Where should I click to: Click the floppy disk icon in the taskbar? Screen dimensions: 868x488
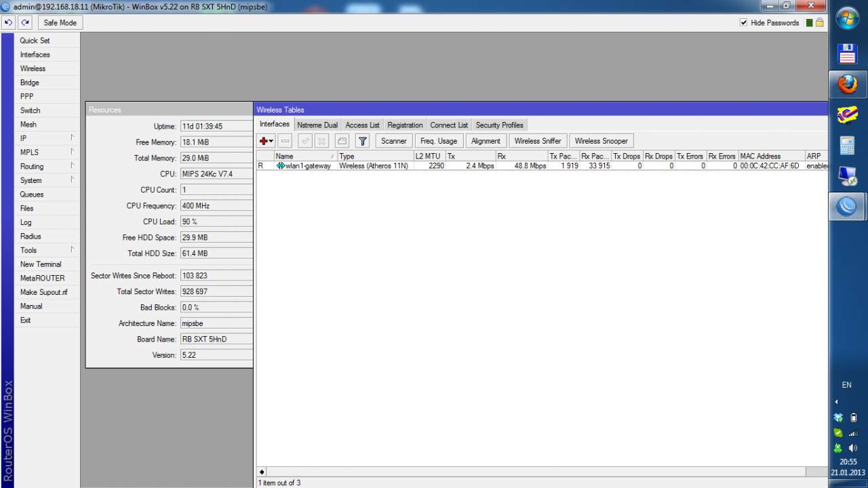point(848,54)
